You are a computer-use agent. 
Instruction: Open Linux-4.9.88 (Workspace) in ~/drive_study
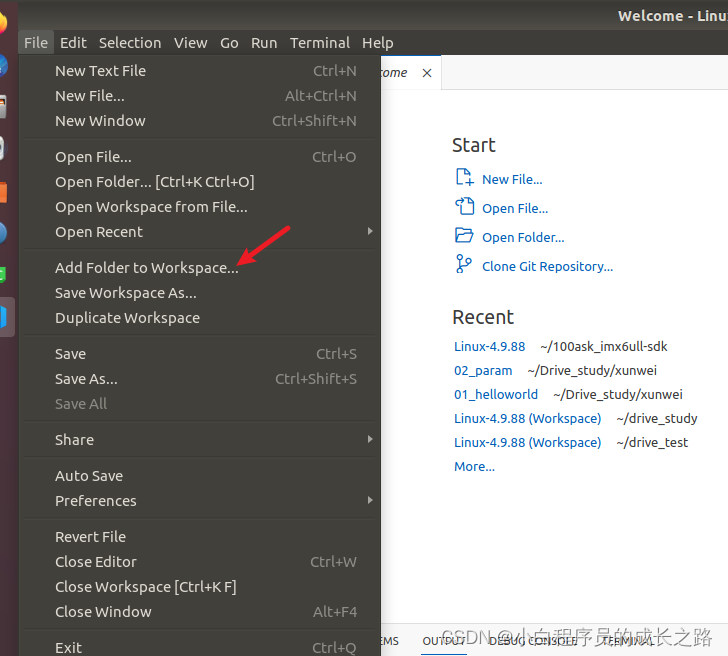pyautogui.click(x=527, y=419)
